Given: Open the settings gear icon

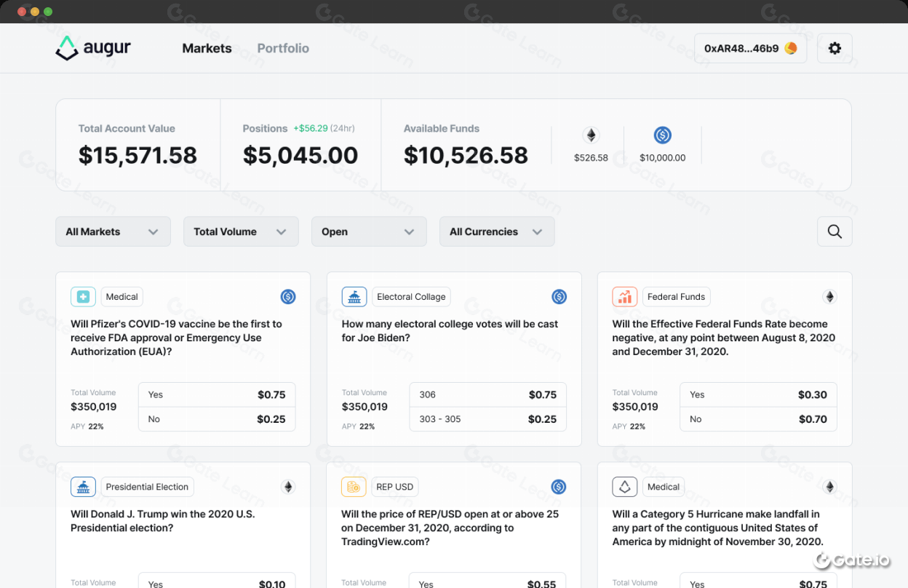Looking at the screenshot, I should pos(835,48).
